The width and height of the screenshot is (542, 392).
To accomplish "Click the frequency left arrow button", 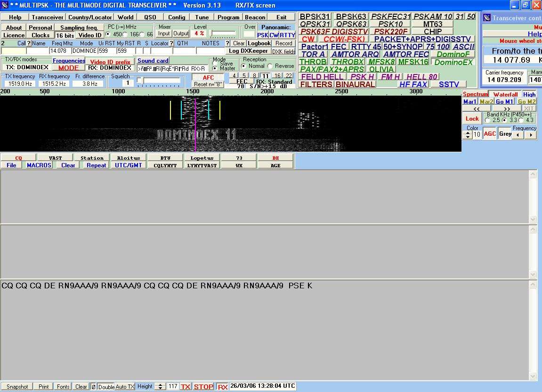I will tap(518, 135).
